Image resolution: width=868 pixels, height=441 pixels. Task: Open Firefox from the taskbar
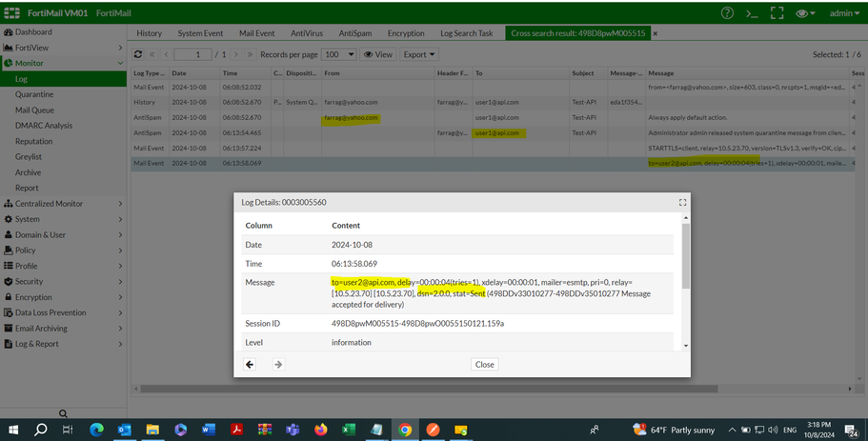pyautogui.click(x=319, y=430)
